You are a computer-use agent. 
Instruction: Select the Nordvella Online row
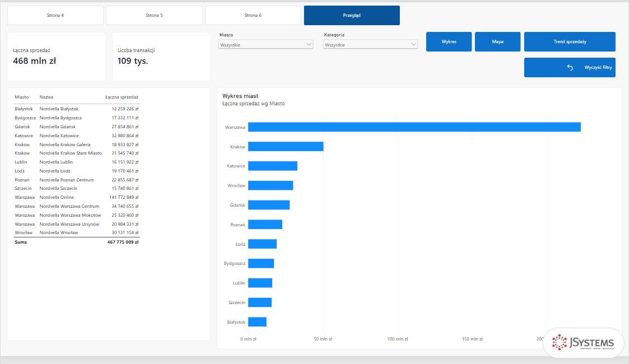point(76,197)
